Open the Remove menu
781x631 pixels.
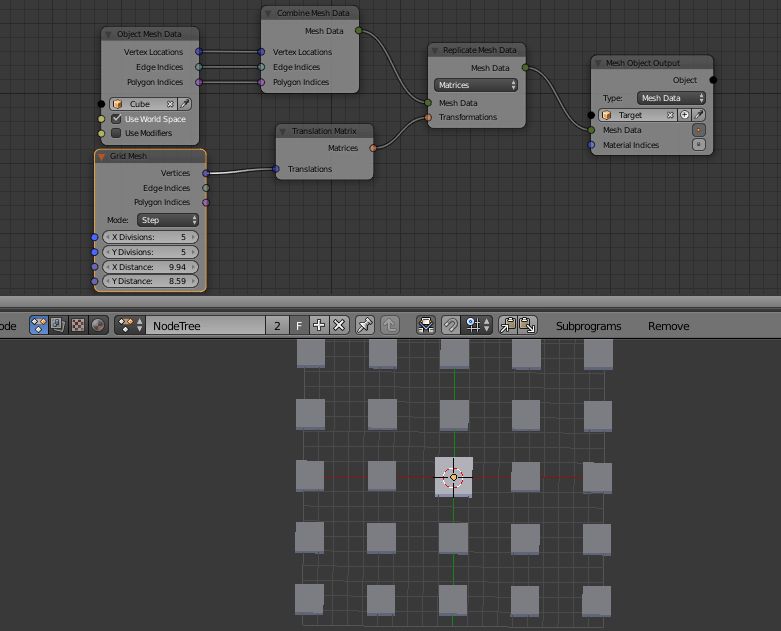[668, 326]
